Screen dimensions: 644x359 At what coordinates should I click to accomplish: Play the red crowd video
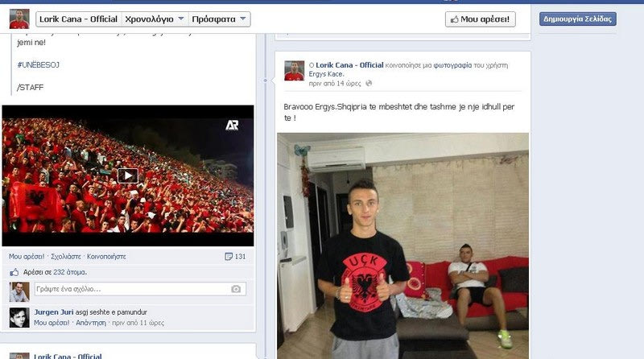(x=128, y=175)
